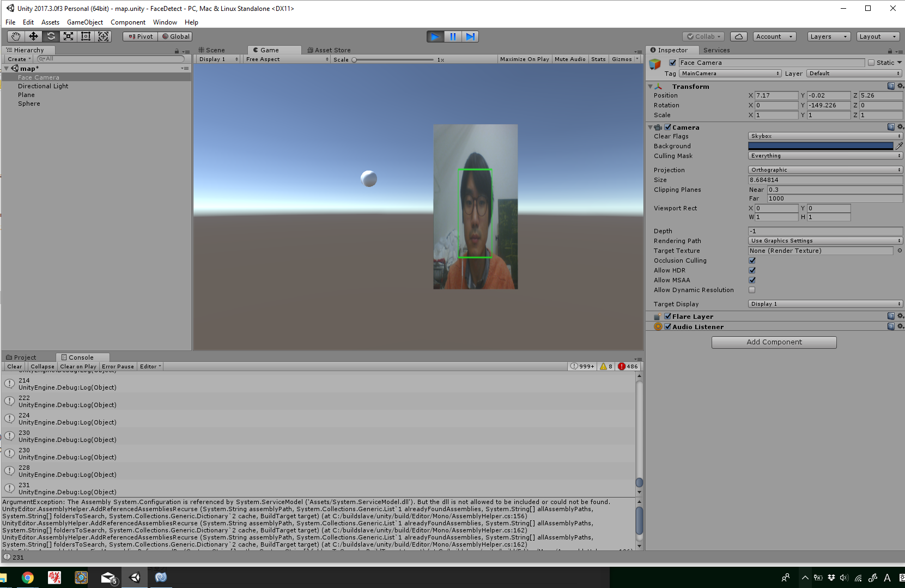The width and height of the screenshot is (905, 588).
Task: Open the Account dropdown
Action: point(774,37)
